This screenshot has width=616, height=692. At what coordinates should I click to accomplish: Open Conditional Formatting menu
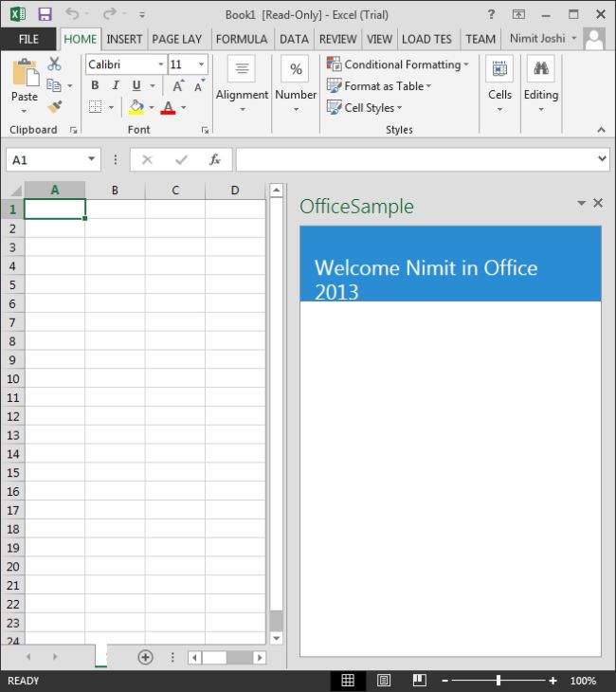[398, 64]
